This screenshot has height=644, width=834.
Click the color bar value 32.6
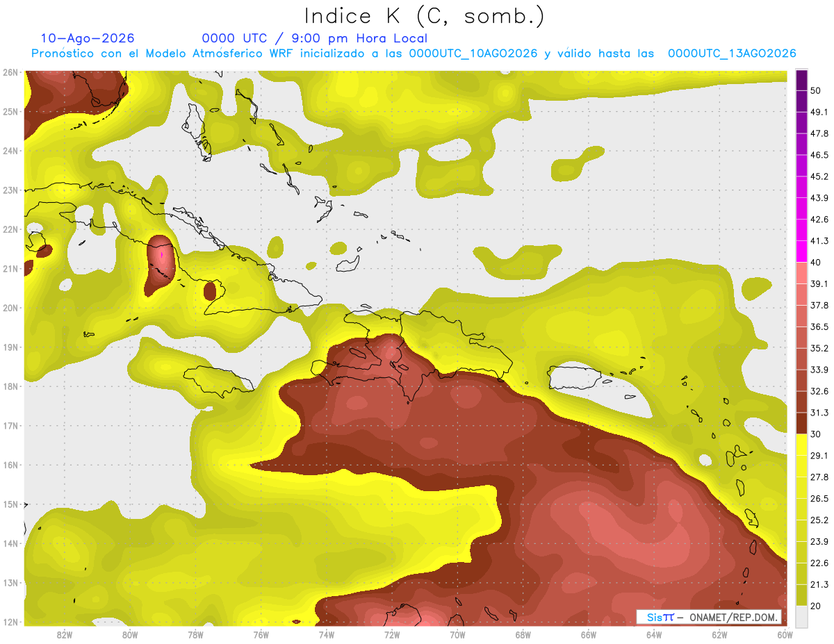tap(819, 391)
